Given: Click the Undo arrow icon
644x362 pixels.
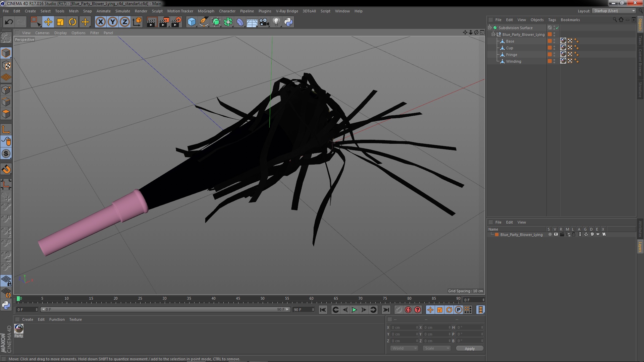Looking at the screenshot, I should pos(9,22).
